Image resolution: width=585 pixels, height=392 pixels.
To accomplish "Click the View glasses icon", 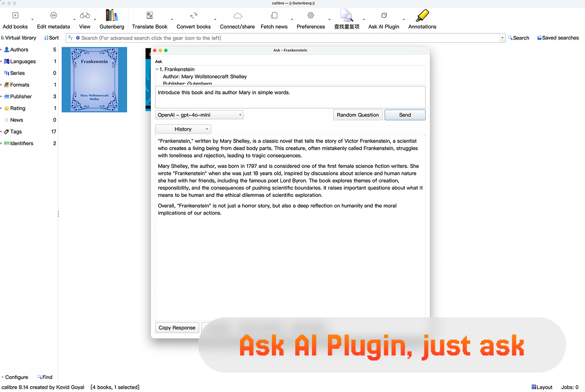I will (x=85, y=15).
